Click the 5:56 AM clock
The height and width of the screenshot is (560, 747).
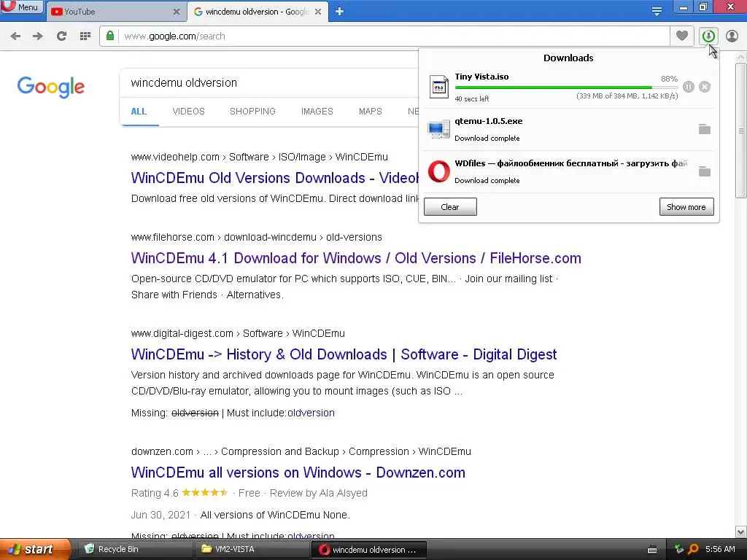tap(720, 549)
